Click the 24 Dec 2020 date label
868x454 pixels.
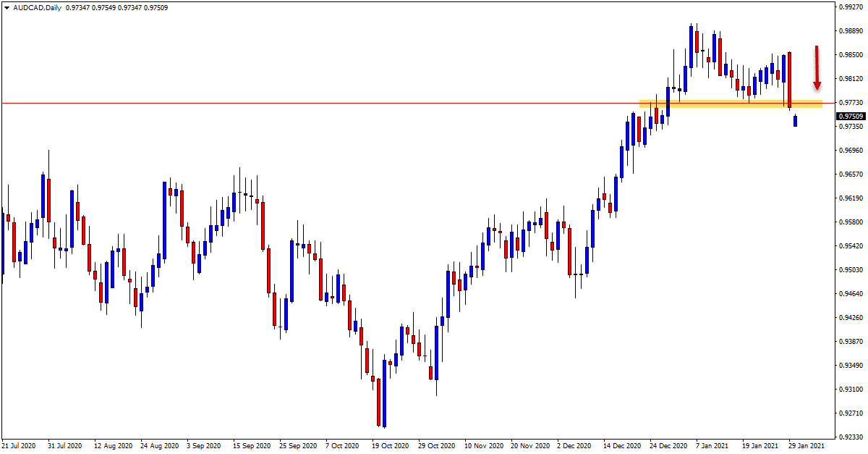click(x=668, y=446)
